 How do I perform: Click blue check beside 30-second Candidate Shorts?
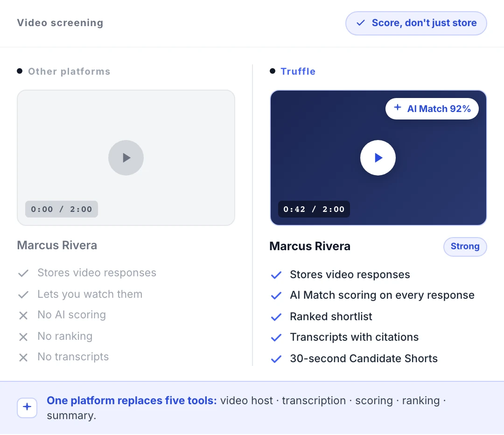click(x=276, y=359)
